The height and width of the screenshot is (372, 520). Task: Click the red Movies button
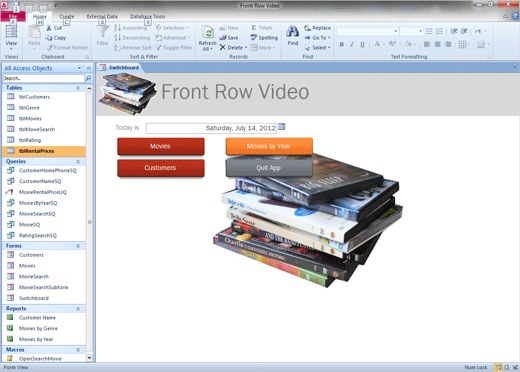click(x=161, y=146)
